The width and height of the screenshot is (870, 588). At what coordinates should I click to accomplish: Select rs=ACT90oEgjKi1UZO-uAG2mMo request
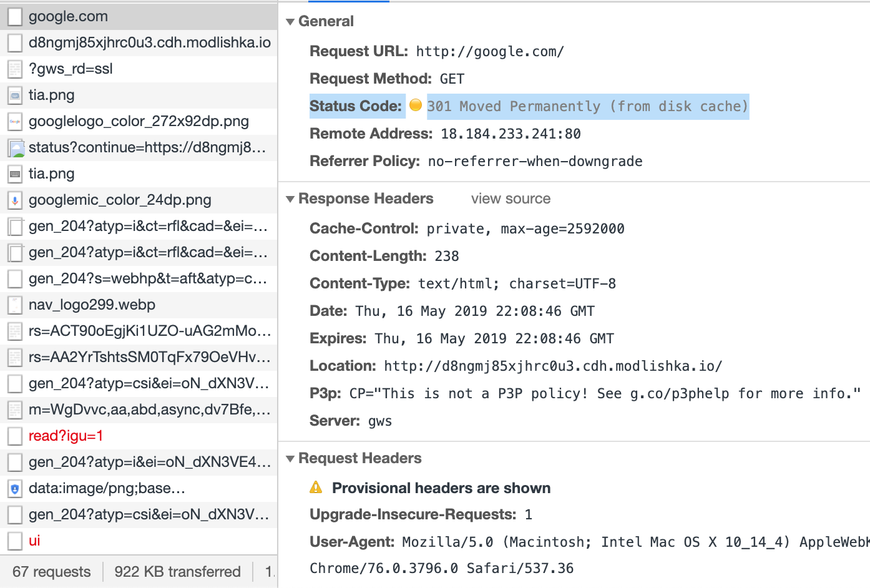[x=139, y=331]
